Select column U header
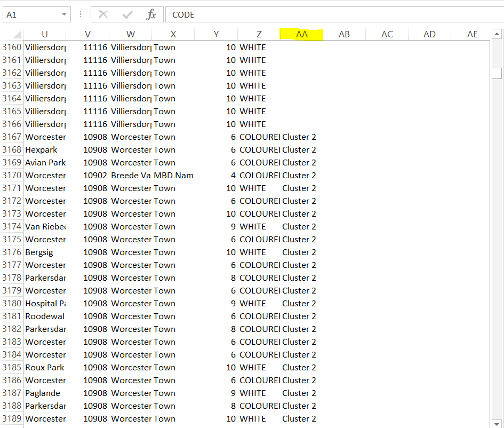 pos(45,34)
